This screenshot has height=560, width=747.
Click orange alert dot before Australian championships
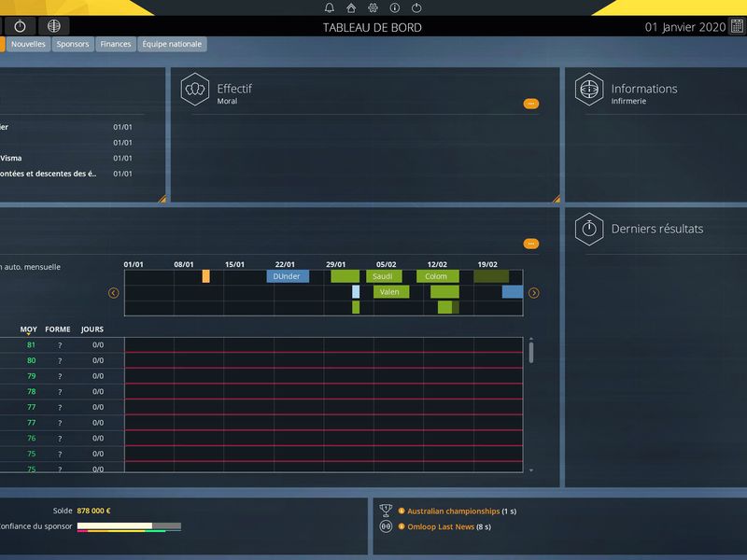tap(402, 511)
